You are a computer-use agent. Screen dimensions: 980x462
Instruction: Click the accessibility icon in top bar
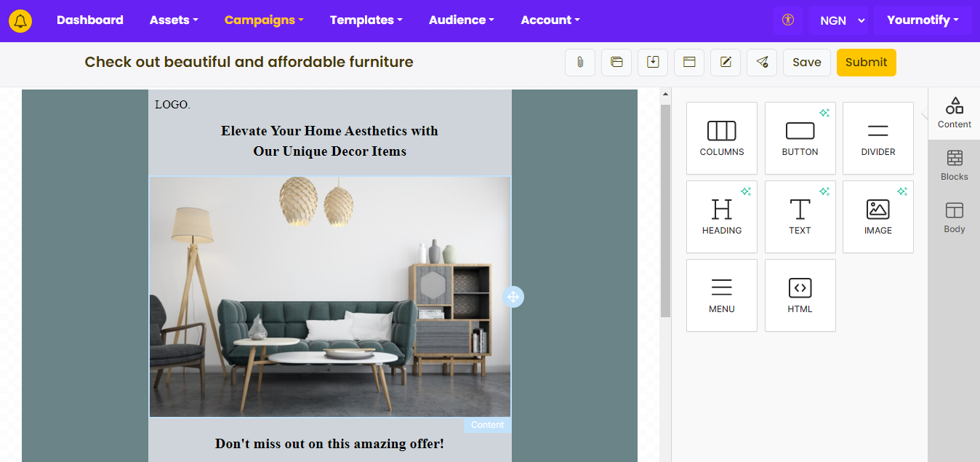point(788,20)
